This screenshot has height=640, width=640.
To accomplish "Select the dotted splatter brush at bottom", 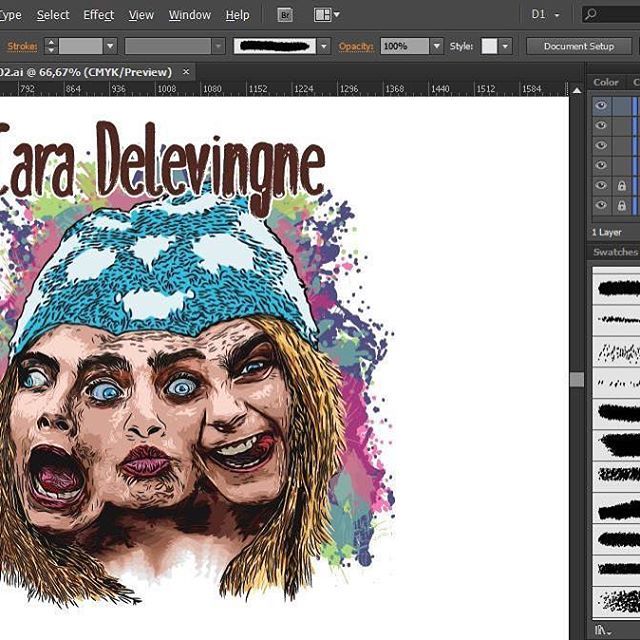I will tap(617, 600).
